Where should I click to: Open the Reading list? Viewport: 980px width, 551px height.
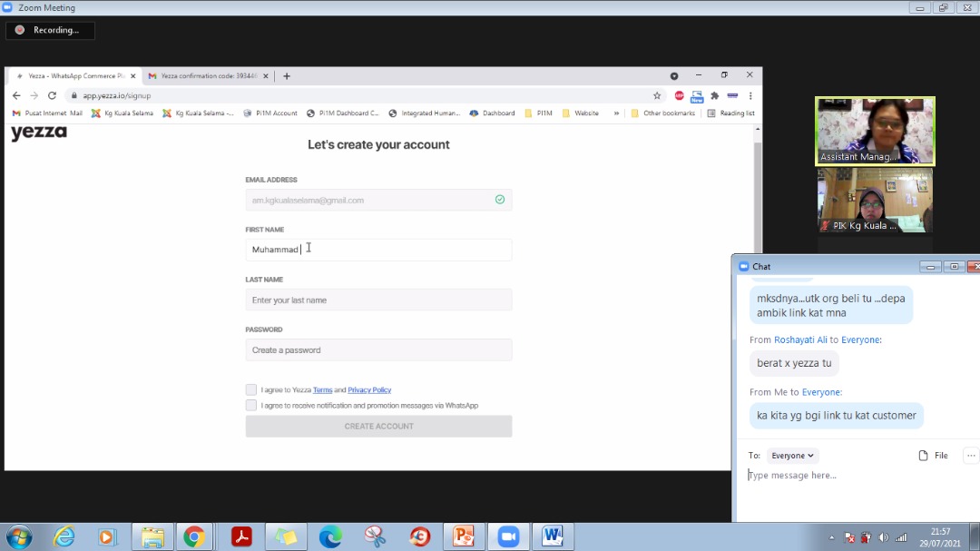point(730,113)
